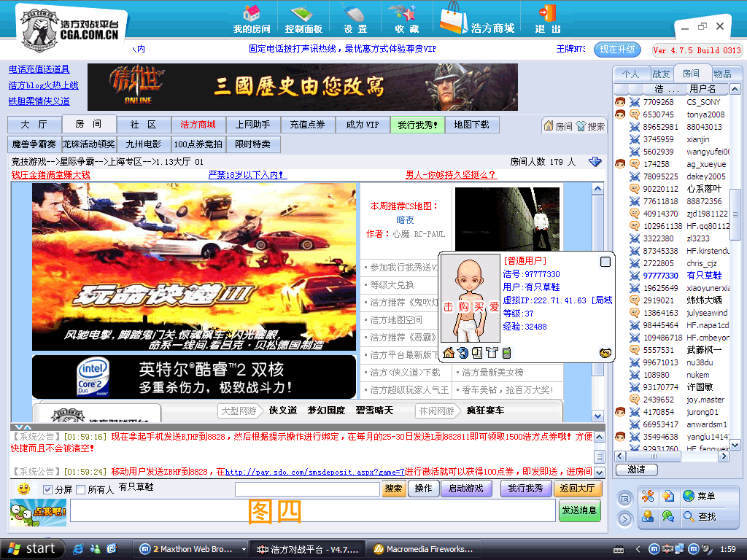The width and height of the screenshot is (747, 560).
Task: Click the 三國歷史由您改寫 banner ad
Action: [303, 87]
